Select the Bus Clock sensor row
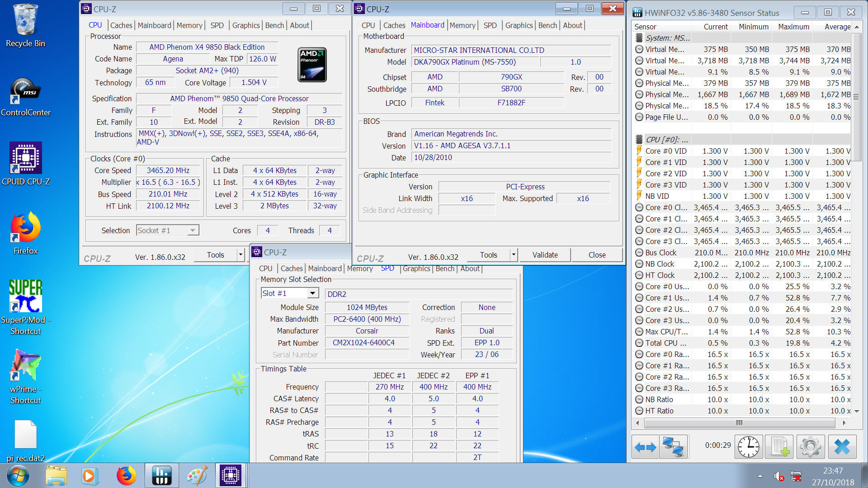 [742, 253]
